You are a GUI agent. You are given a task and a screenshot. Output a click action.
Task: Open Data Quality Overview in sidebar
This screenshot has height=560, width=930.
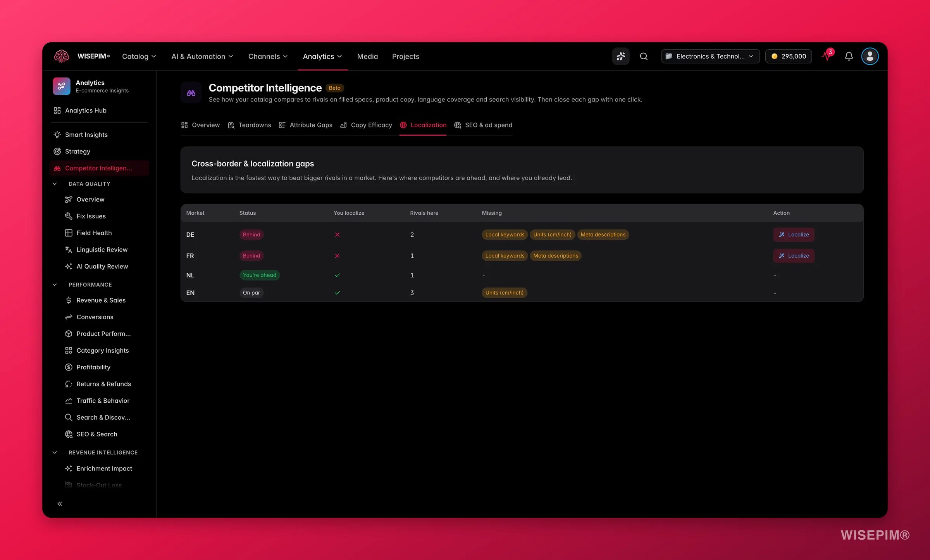[x=90, y=199]
